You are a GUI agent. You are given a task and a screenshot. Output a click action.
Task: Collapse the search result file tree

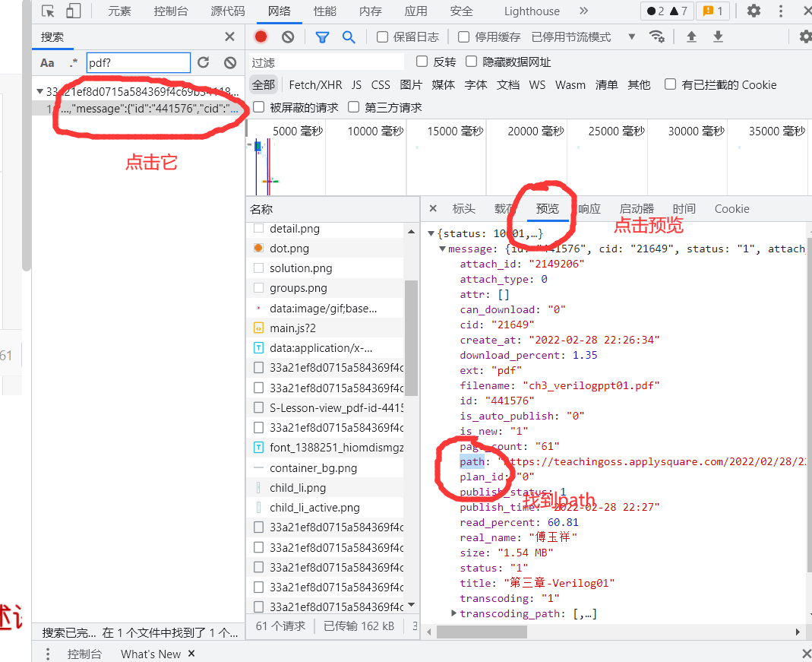[39, 92]
